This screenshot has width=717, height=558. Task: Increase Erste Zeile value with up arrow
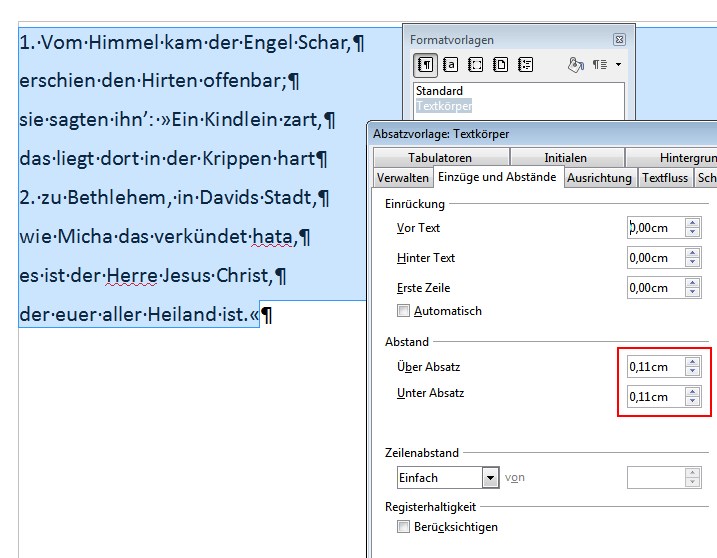[x=693, y=283]
